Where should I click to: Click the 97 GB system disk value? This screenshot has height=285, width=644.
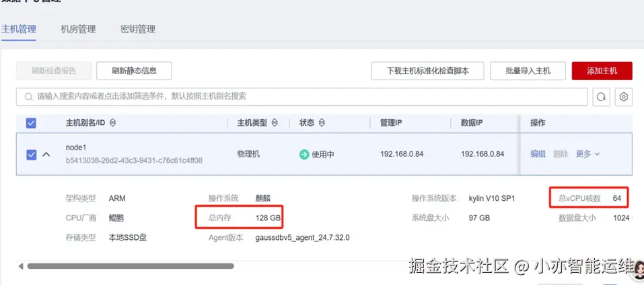[x=479, y=218]
